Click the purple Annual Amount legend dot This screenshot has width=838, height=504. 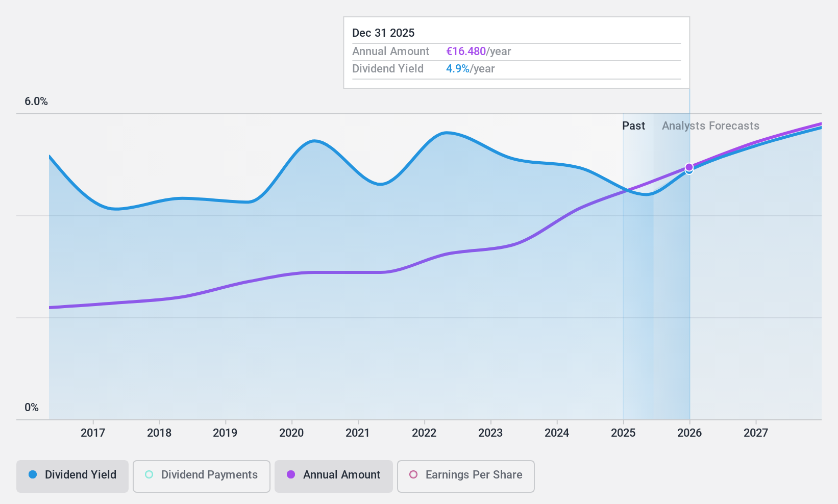[x=291, y=474]
